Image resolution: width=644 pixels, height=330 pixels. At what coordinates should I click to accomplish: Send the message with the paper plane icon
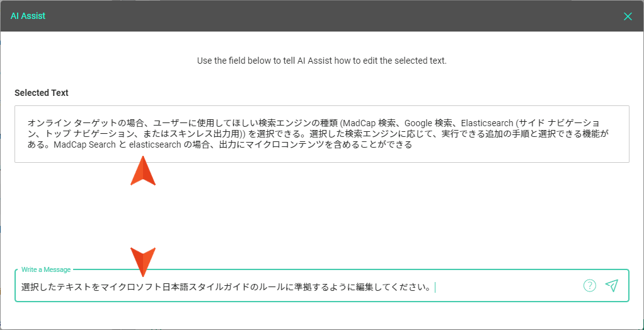[x=612, y=285]
